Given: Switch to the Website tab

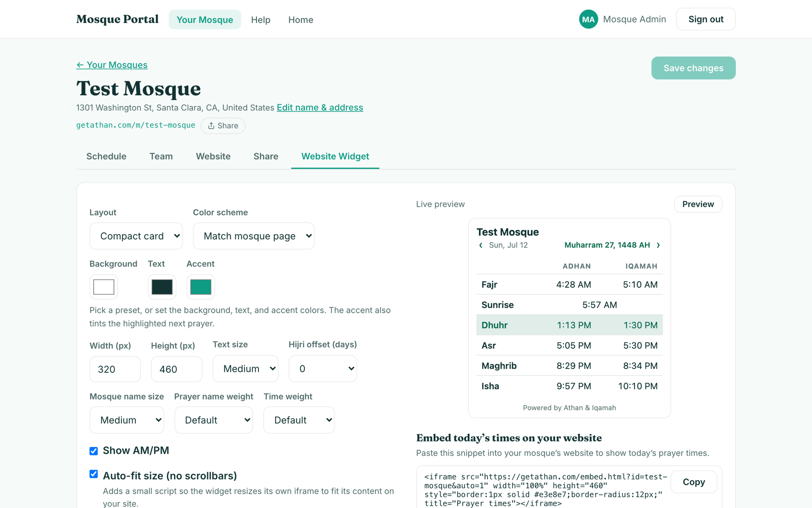Looking at the screenshot, I should click(x=213, y=156).
